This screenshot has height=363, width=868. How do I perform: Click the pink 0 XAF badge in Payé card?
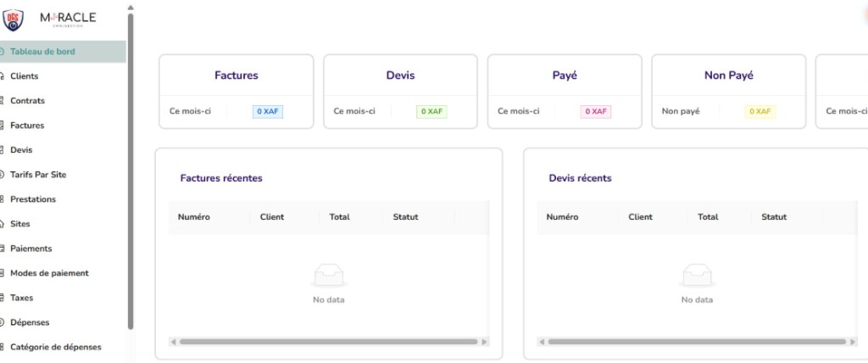pyautogui.click(x=596, y=111)
